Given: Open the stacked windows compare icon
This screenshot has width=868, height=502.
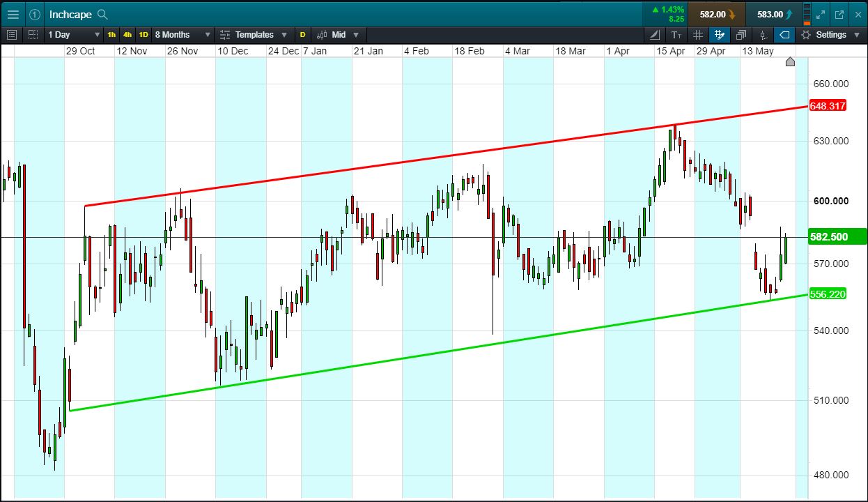Looking at the screenshot, I should [741, 34].
